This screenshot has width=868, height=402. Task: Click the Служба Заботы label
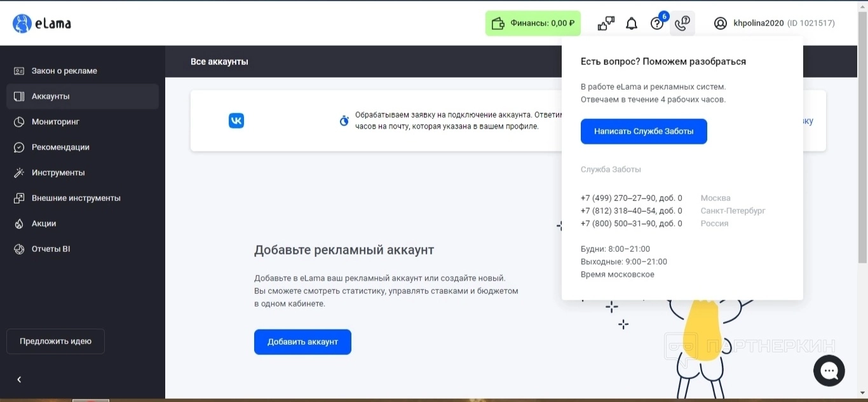click(x=611, y=170)
